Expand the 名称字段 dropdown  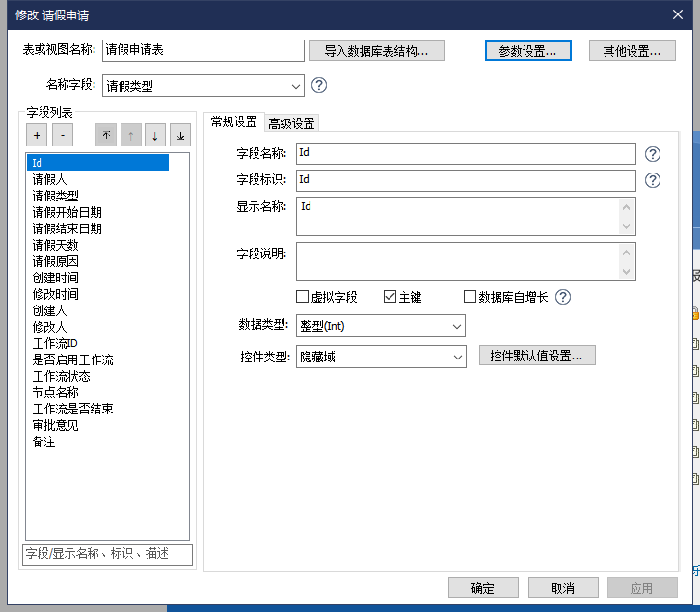point(295,86)
